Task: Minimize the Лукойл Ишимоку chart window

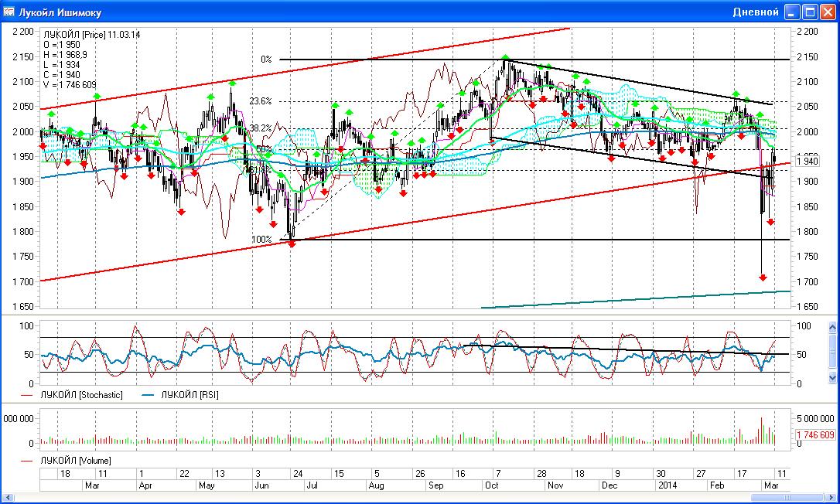Action: point(793,12)
